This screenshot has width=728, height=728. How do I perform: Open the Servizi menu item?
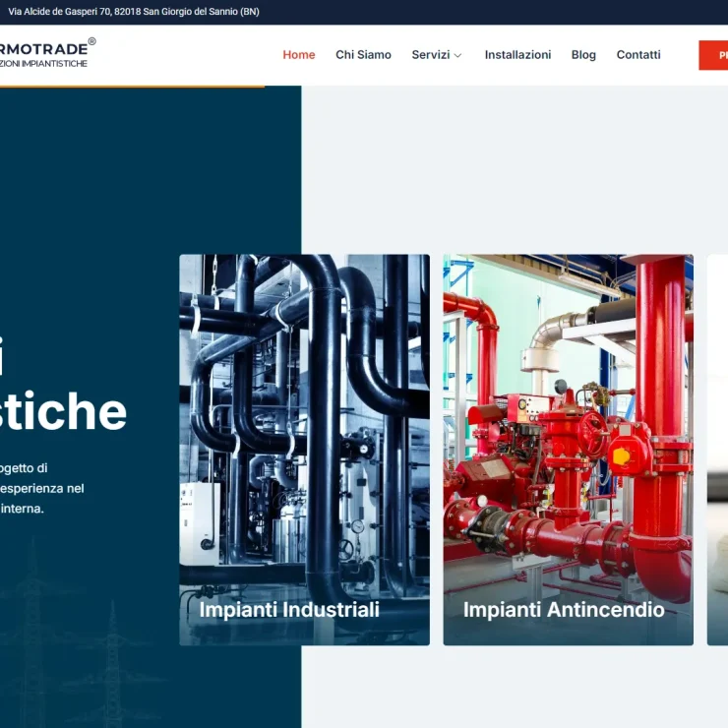coord(430,55)
